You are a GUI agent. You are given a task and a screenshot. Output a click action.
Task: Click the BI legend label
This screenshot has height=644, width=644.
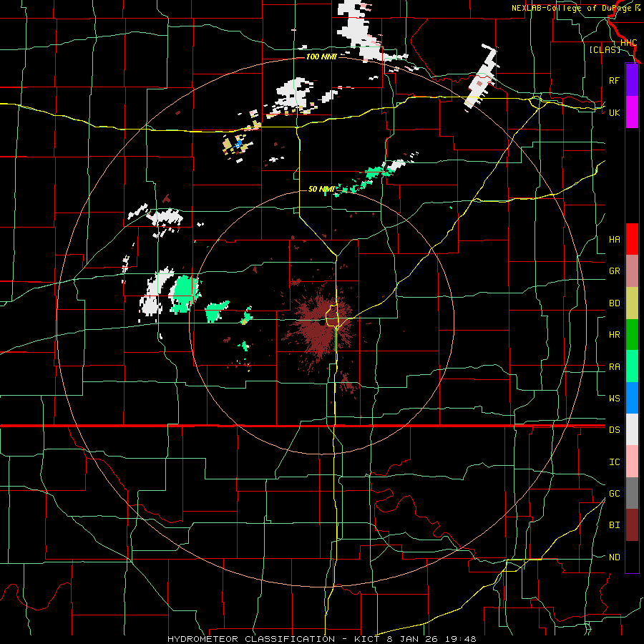point(614,525)
